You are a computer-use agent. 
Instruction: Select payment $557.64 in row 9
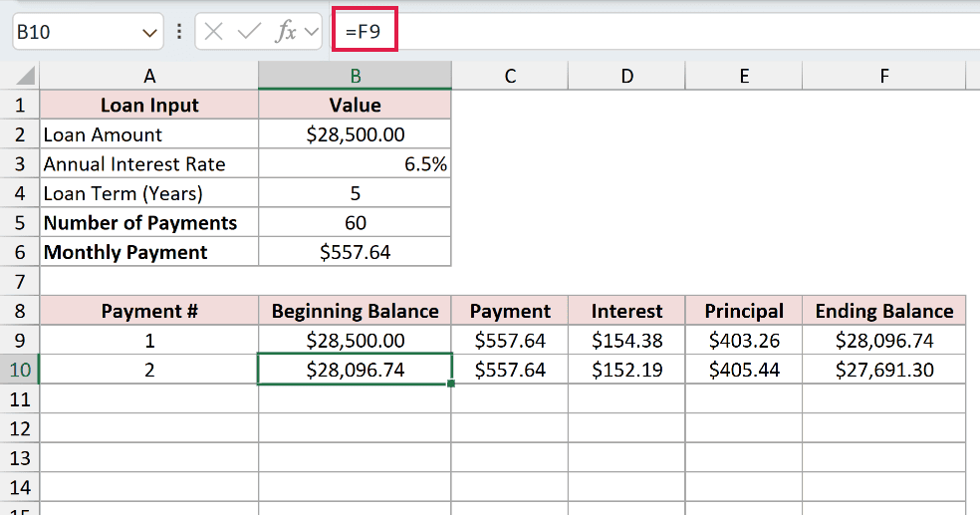pyautogui.click(x=510, y=340)
